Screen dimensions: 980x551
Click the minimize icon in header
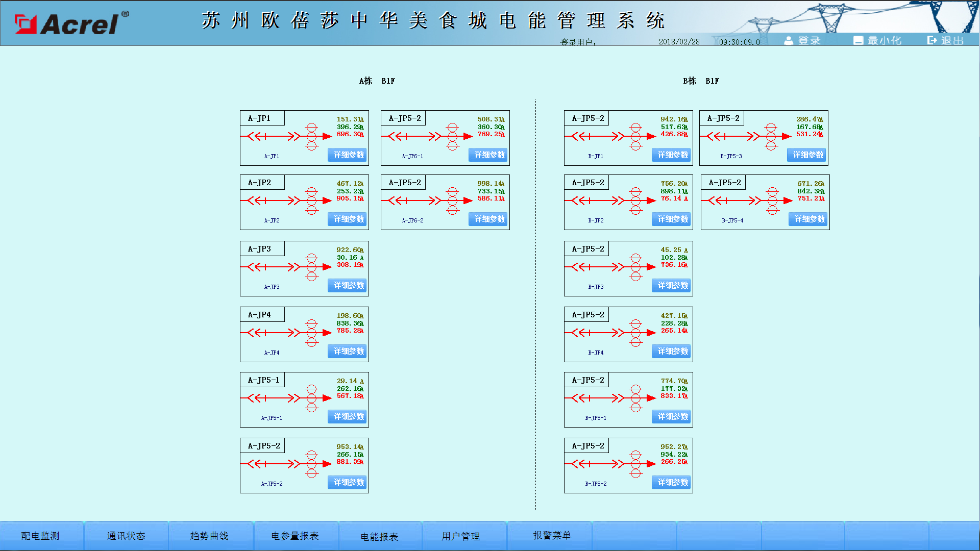[858, 40]
